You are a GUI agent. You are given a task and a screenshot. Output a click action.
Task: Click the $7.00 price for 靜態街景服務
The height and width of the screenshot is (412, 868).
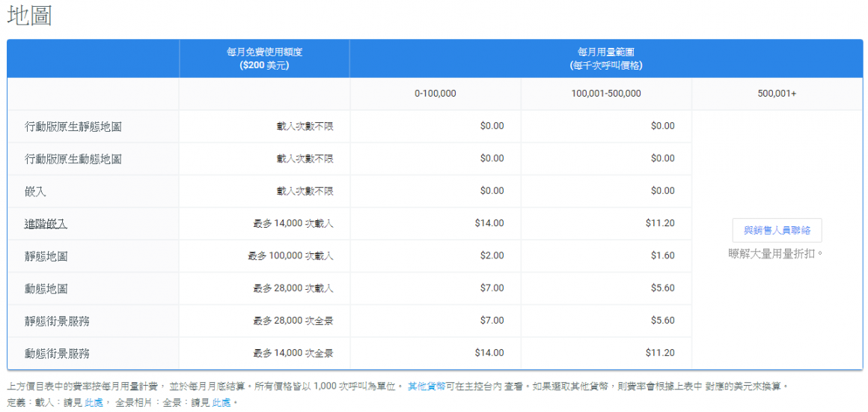(492, 321)
